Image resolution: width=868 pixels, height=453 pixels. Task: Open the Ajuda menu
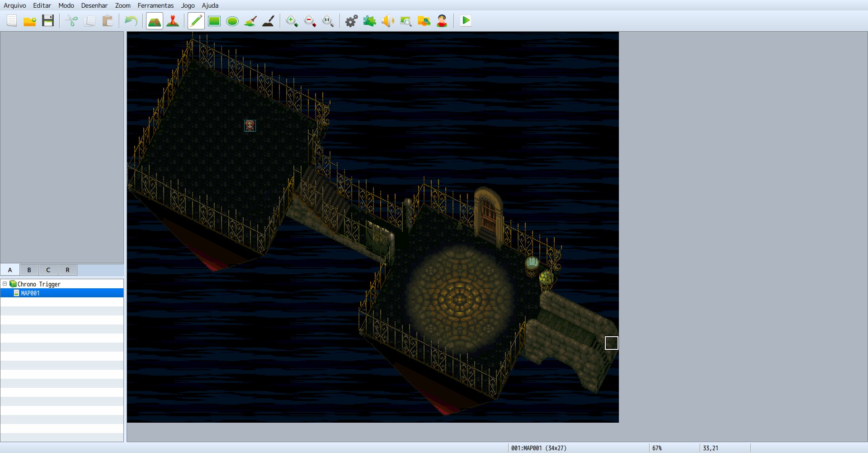point(210,5)
